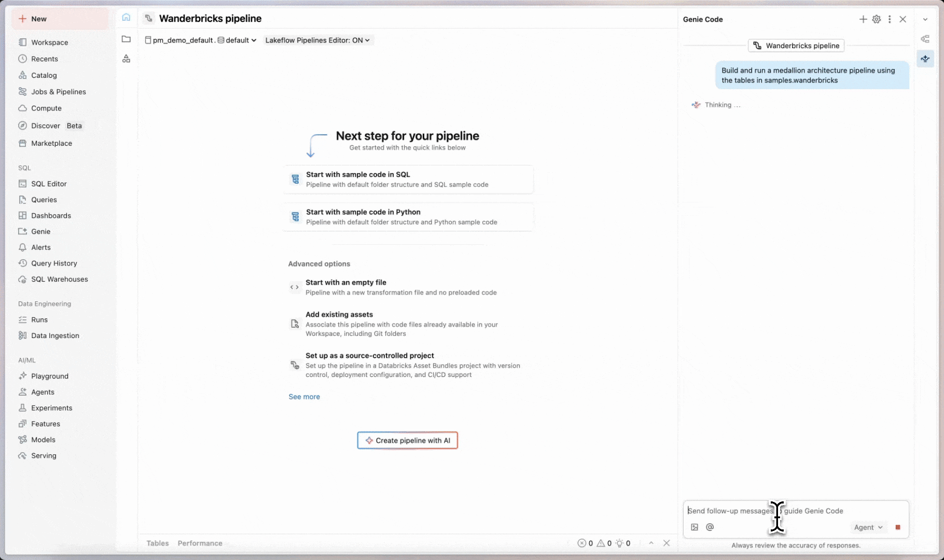Open the Lakeflow Pipelines Editor: ON dropdown

tap(318, 40)
